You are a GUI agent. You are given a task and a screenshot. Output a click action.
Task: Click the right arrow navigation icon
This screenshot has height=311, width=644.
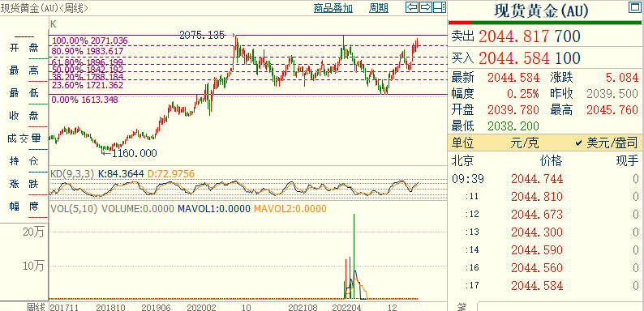[426, 7]
